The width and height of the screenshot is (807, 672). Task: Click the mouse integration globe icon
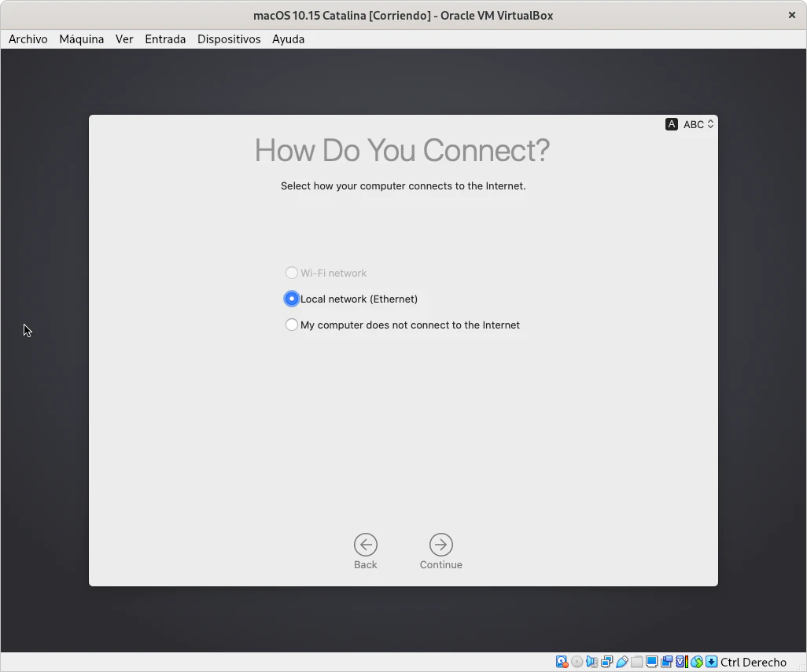point(696,662)
